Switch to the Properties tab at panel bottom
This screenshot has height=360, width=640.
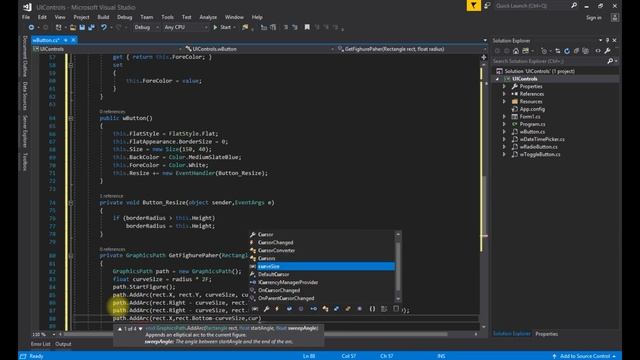click(547, 334)
